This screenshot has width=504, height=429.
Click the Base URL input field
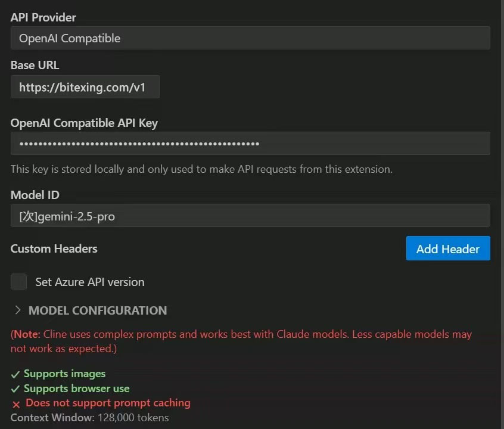[x=85, y=87]
